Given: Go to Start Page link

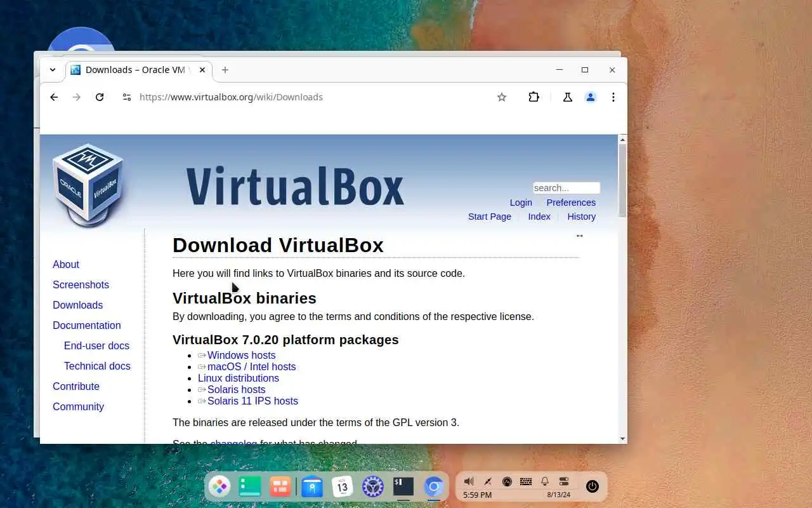Looking at the screenshot, I should (490, 217).
